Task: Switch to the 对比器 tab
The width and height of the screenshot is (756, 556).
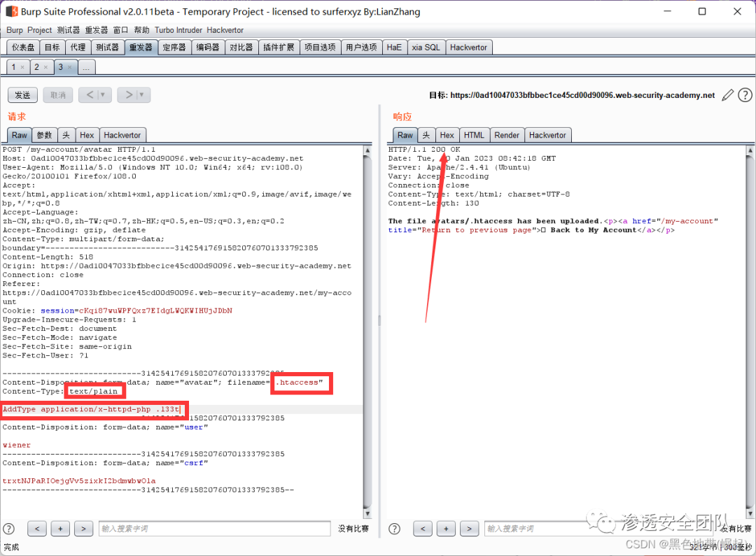Action: pos(241,48)
